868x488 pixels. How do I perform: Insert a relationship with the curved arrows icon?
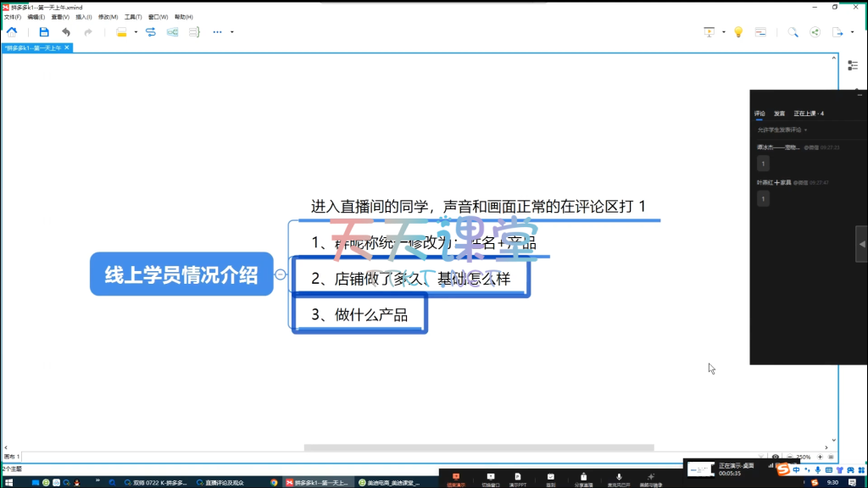(x=151, y=32)
